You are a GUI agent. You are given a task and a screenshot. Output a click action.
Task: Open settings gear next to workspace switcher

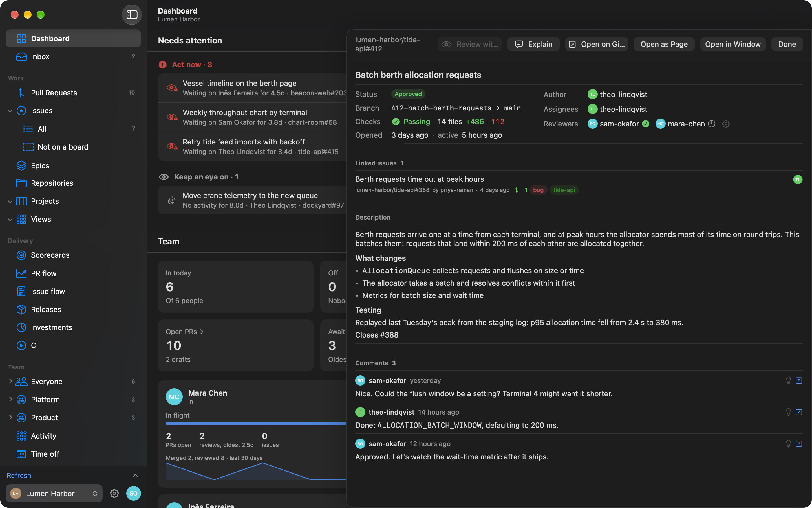click(x=114, y=493)
